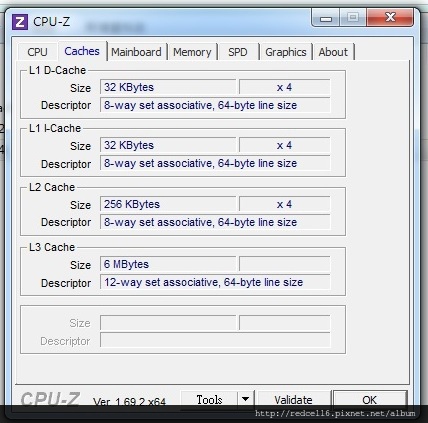Click the L1 D-Cache descriptor field

(215, 105)
